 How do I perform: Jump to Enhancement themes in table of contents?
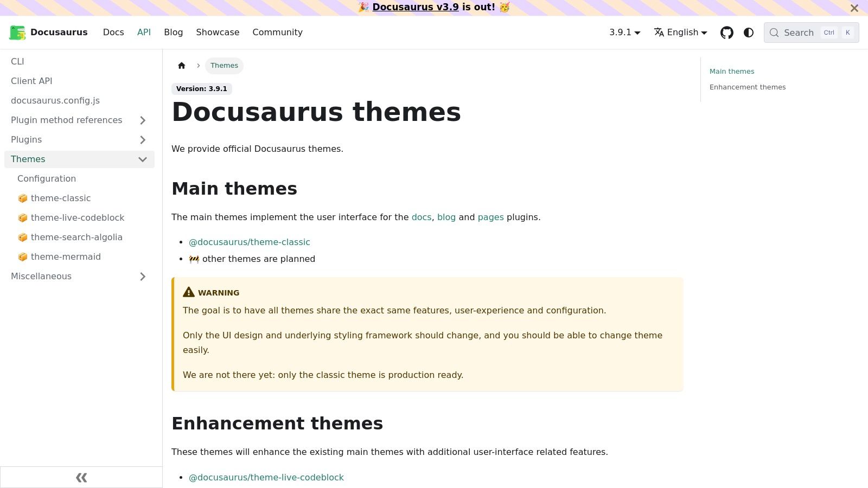[x=747, y=87]
